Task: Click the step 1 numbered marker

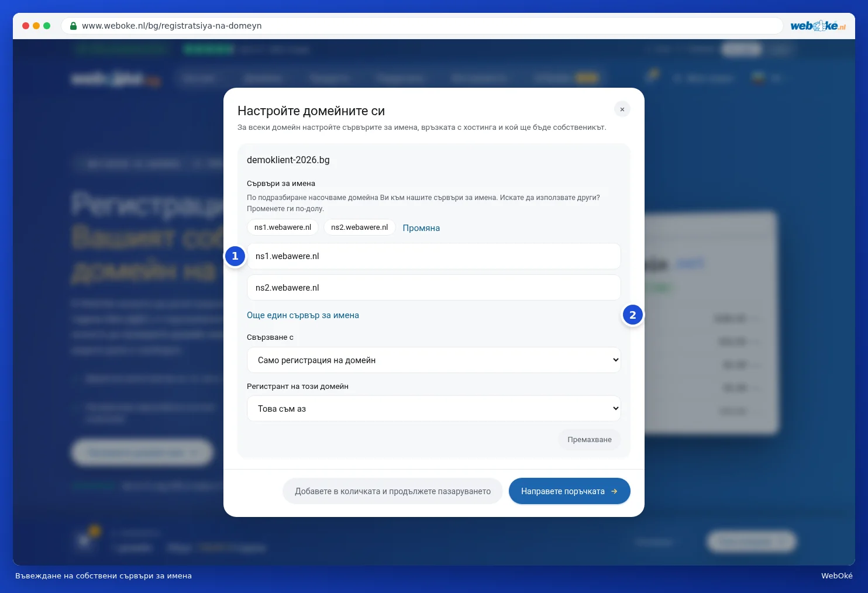Action: click(x=235, y=256)
